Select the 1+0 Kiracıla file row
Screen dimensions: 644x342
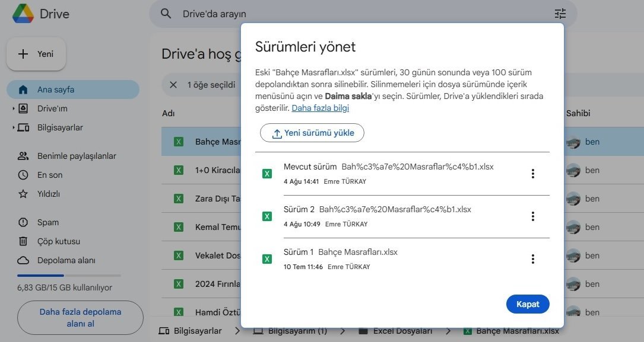point(402,170)
